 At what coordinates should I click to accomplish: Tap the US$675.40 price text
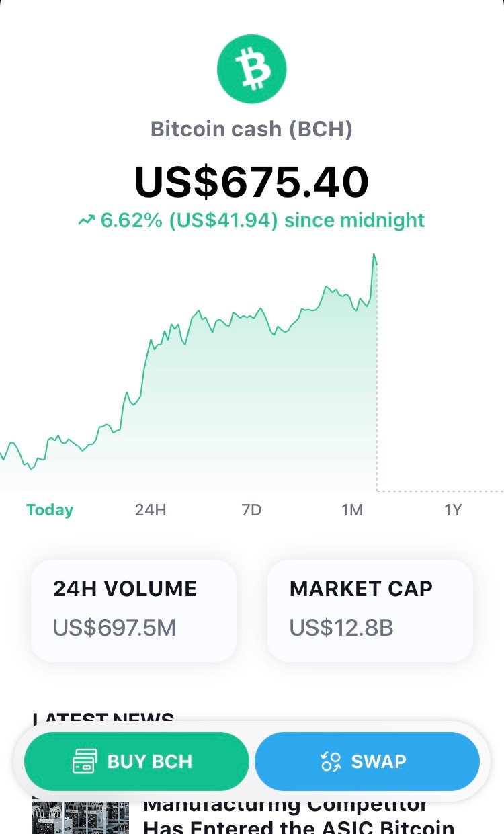tap(252, 181)
